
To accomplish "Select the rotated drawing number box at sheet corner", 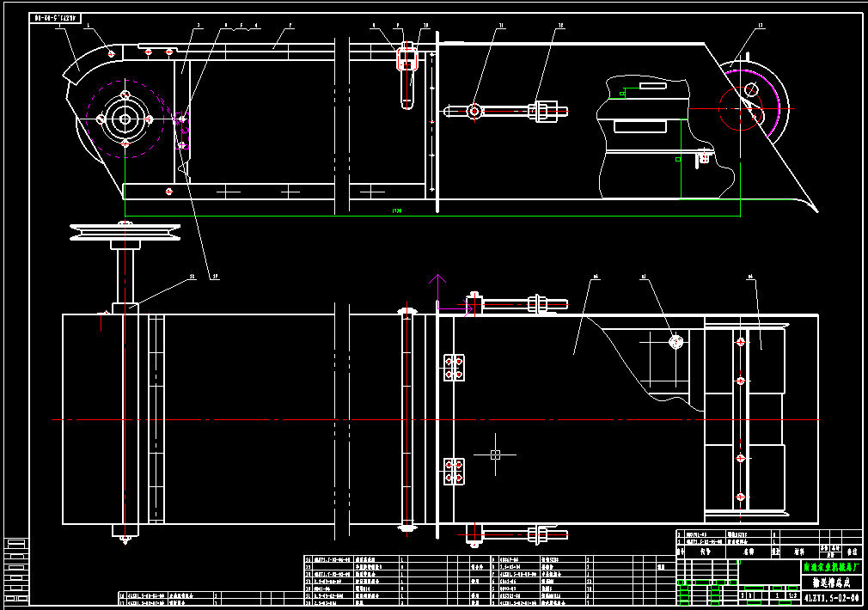I will (55, 18).
